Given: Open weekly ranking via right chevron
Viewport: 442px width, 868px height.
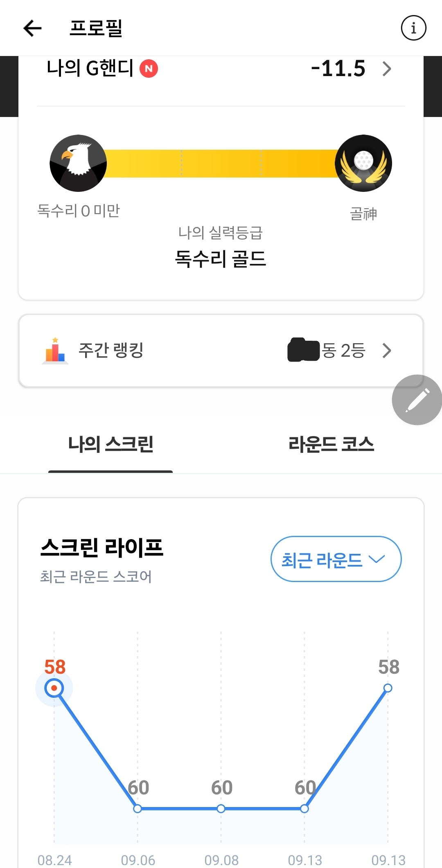Looking at the screenshot, I should point(387,351).
